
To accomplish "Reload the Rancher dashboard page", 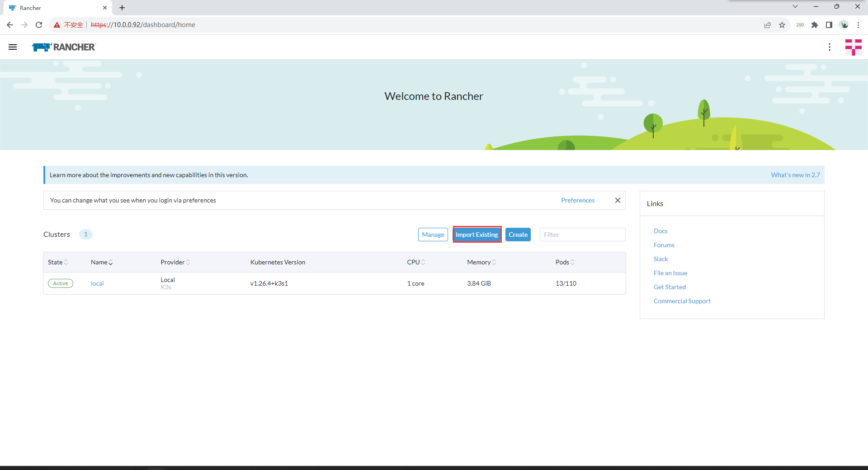I will (x=39, y=25).
